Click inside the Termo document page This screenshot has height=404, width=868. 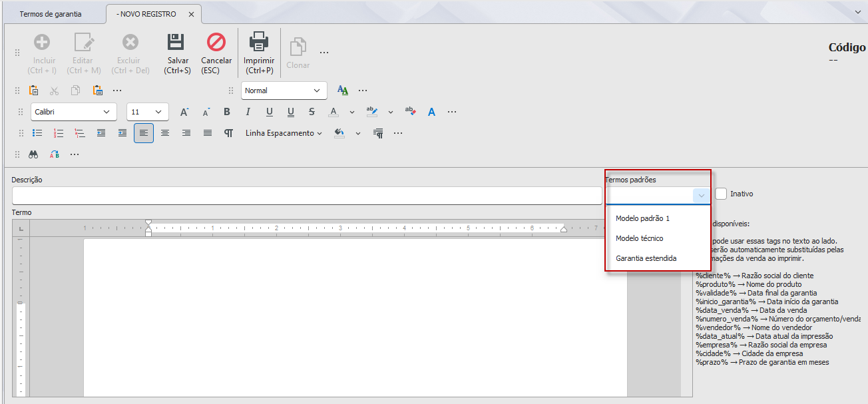tap(355, 317)
